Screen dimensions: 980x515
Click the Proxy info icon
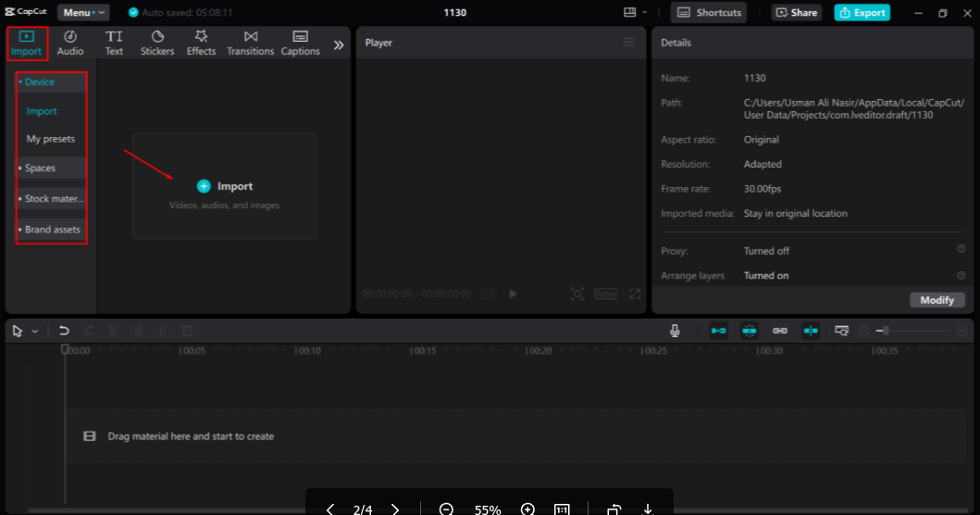pyautogui.click(x=961, y=248)
